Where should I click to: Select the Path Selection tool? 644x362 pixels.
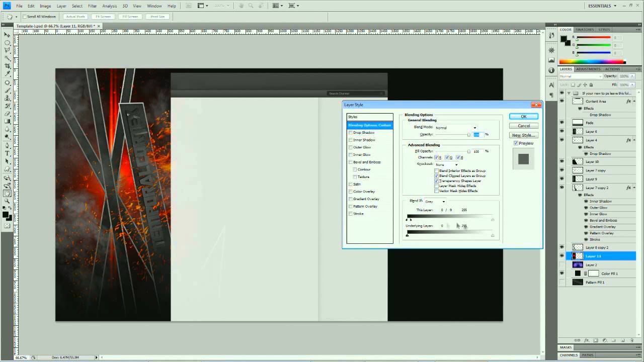(8, 162)
